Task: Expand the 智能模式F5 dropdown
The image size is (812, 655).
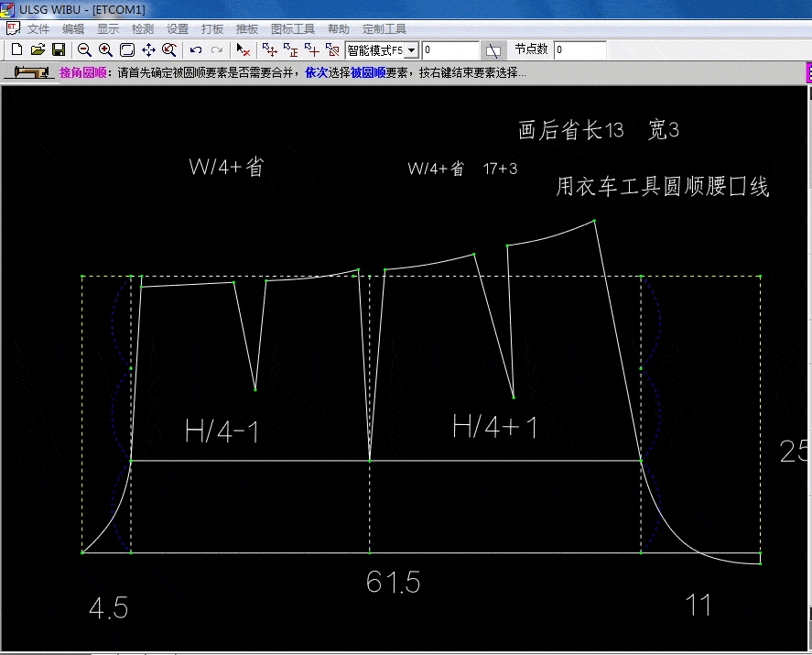Action: pyautogui.click(x=412, y=50)
